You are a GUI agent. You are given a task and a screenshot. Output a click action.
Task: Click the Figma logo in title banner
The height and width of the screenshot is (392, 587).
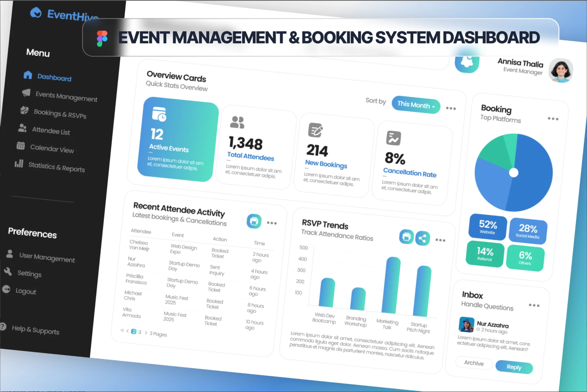[102, 39]
